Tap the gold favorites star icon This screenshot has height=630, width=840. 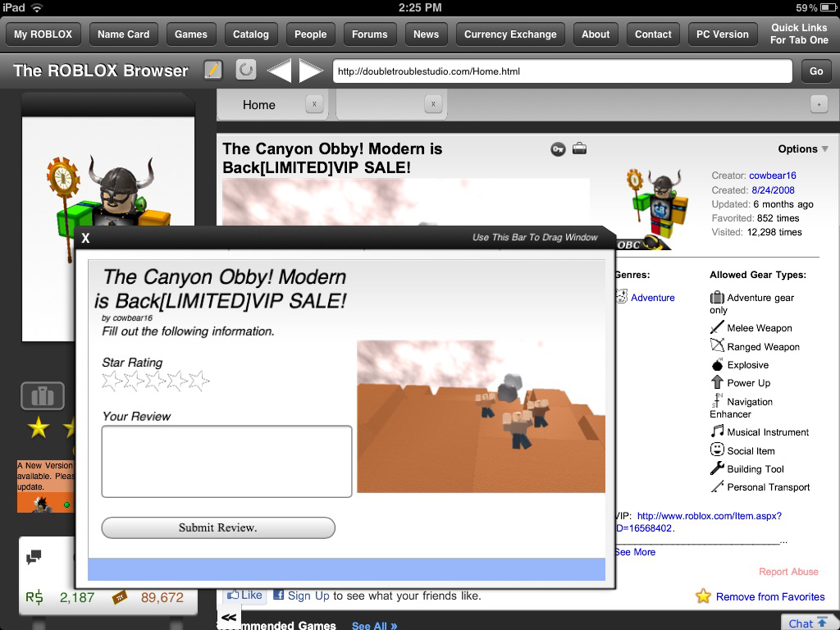coord(703,596)
